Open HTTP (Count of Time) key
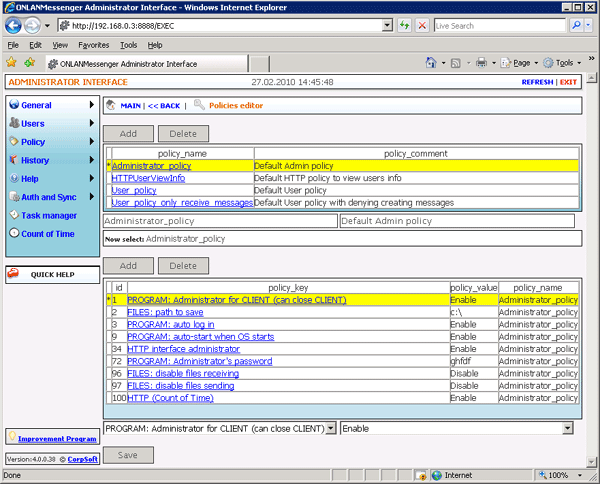The image size is (600, 484). [170, 398]
